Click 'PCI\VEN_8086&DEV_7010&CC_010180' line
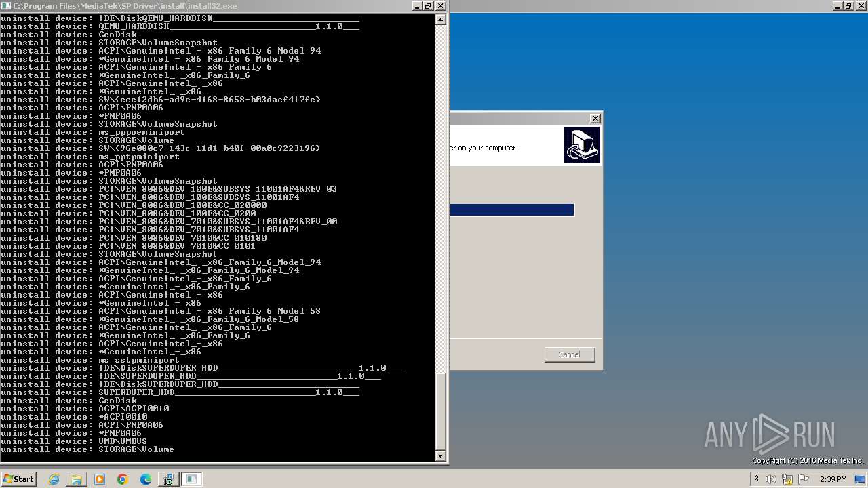Viewport: 868px width, 488px height. point(134,238)
